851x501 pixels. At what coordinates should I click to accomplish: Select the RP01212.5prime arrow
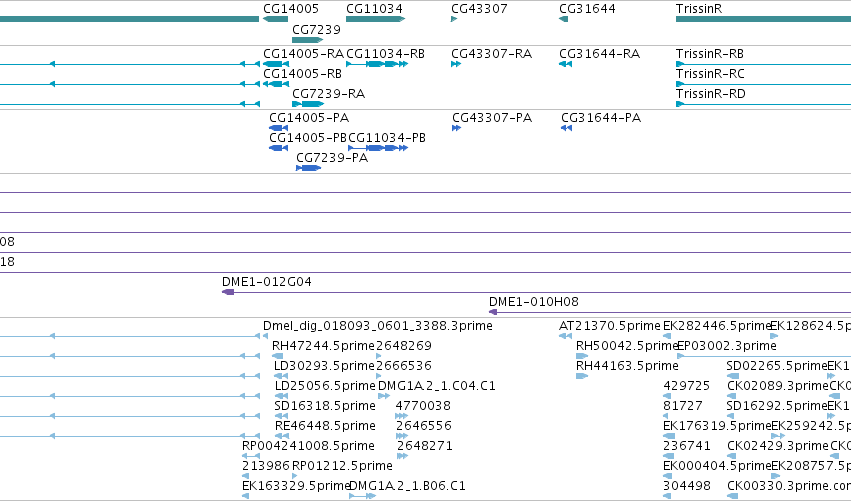click(x=295, y=476)
